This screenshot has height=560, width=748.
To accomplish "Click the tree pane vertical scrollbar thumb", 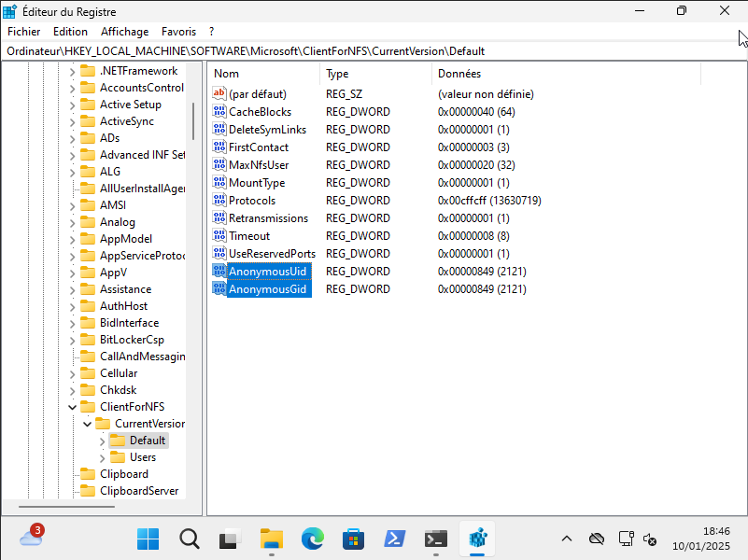I will 193,121.
